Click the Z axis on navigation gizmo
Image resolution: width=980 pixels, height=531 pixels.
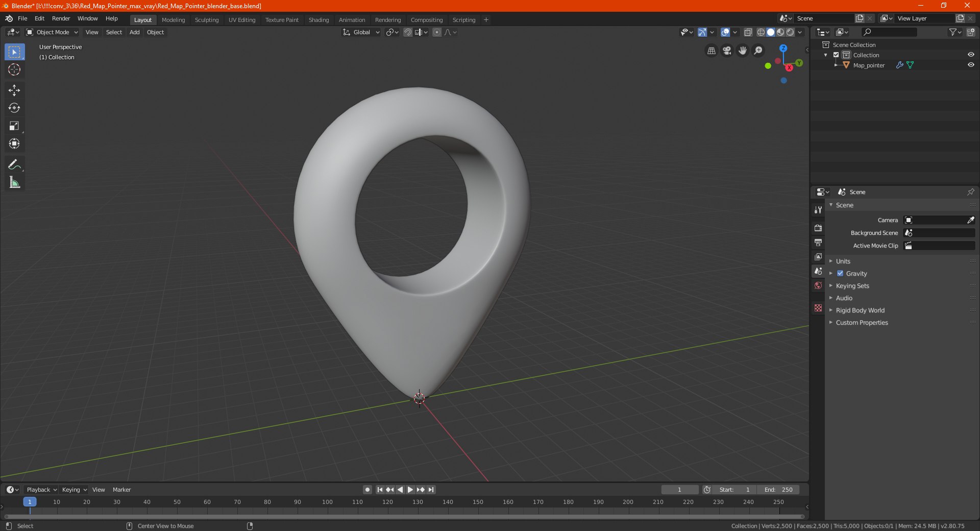pos(783,48)
